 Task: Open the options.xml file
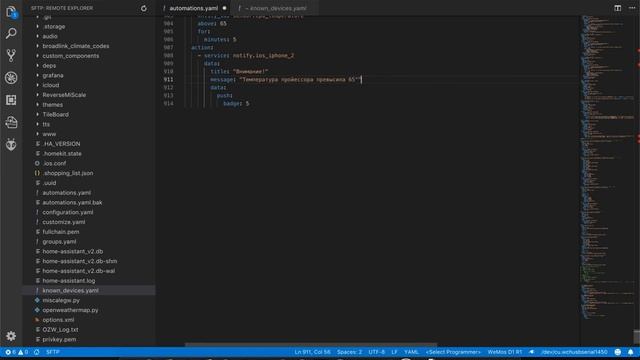click(x=58, y=320)
